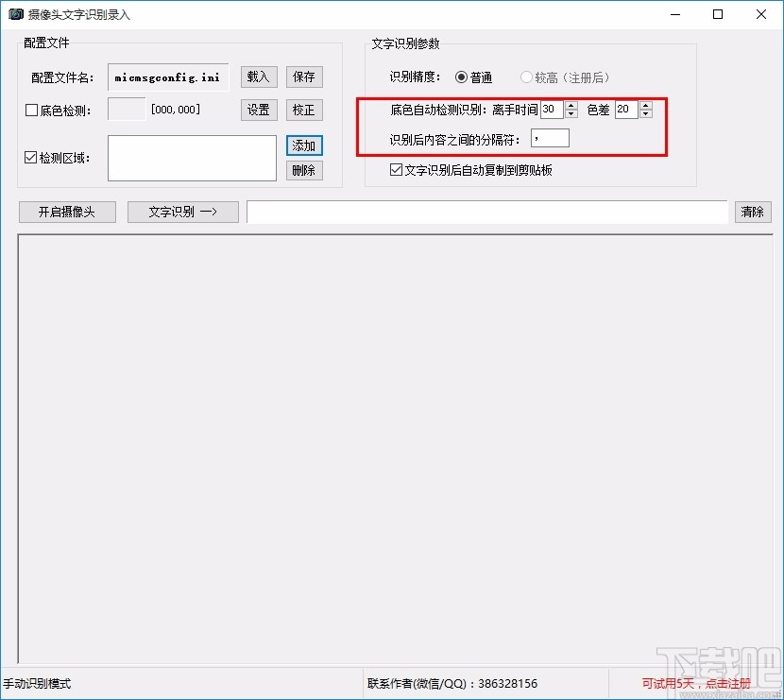The image size is (784, 700).
Task: Select the 较高 recognition accuracy option
Action: (x=526, y=77)
